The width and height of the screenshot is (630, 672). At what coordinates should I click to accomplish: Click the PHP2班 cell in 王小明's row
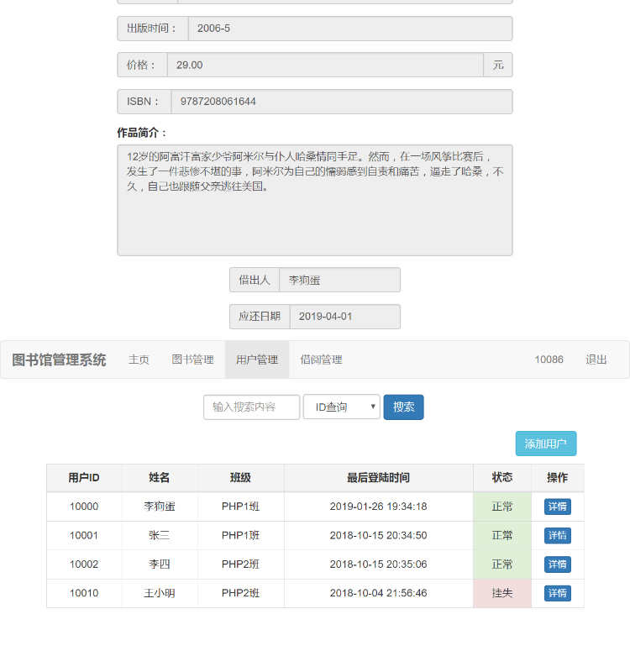240,593
